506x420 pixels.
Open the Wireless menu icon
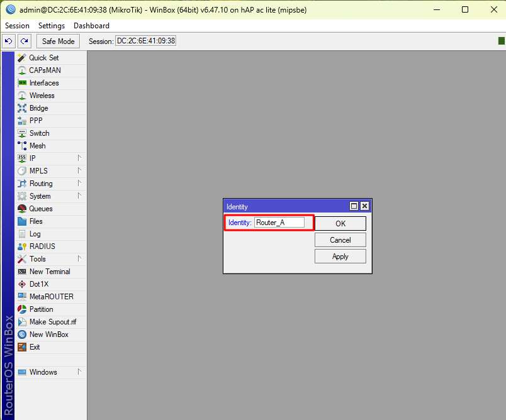point(22,96)
